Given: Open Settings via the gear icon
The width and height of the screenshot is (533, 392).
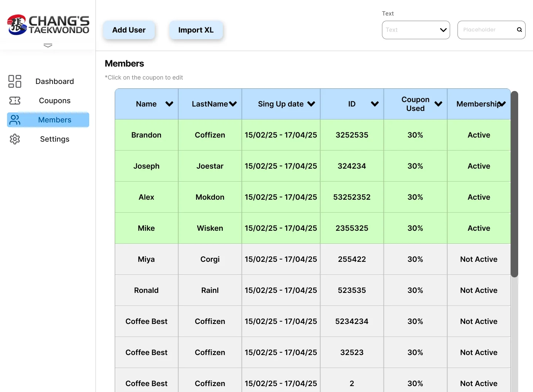Looking at the screenshot, I should (15, 139).
